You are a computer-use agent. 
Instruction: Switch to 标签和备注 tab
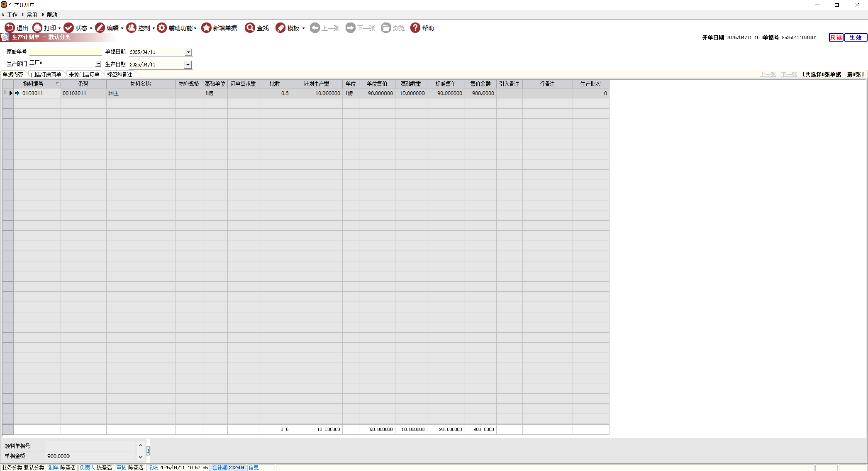click(119, 74)
